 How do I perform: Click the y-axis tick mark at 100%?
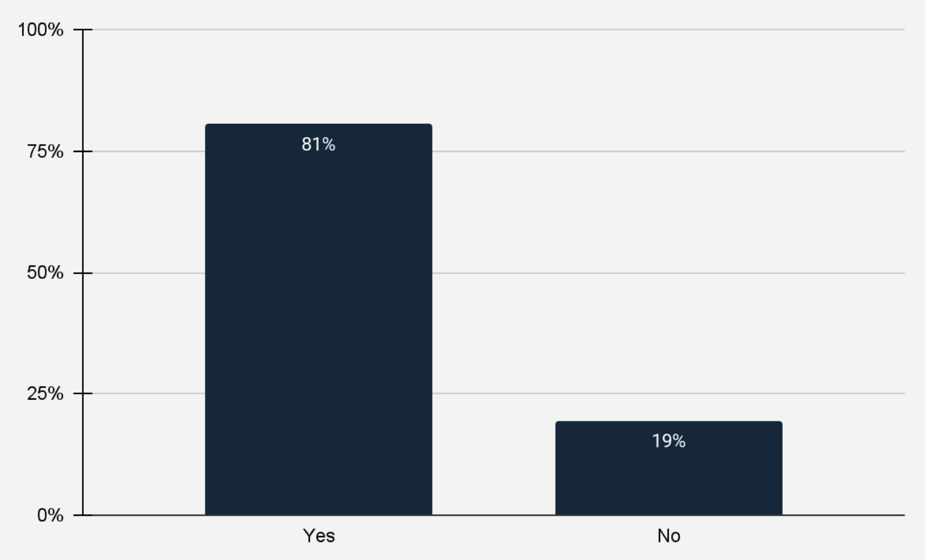(78, 29)
